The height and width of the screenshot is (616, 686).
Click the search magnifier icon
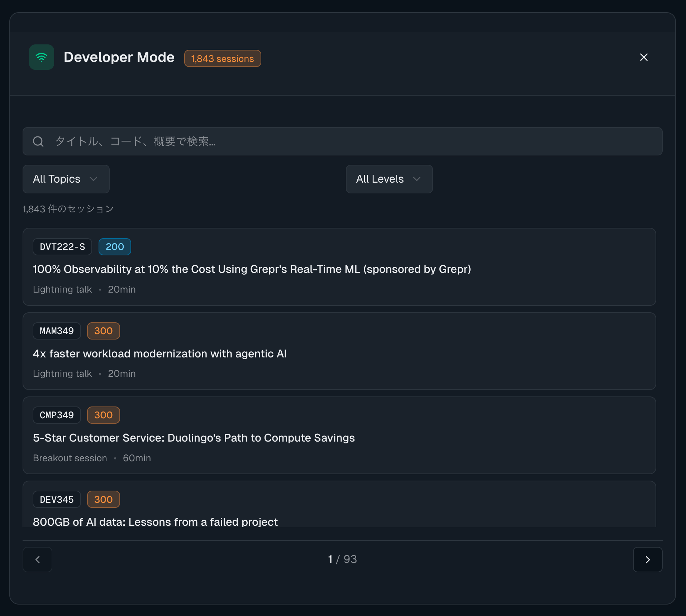click(38, 141)
